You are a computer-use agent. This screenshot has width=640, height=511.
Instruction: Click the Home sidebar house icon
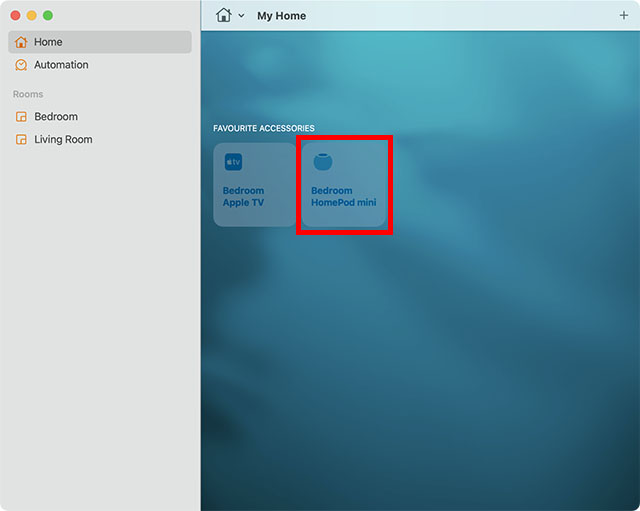21,42
